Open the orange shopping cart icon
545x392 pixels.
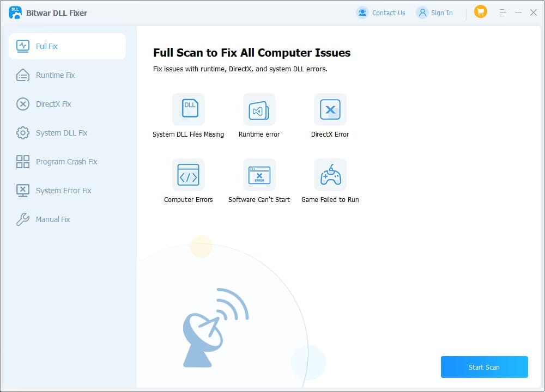(481, 12)
